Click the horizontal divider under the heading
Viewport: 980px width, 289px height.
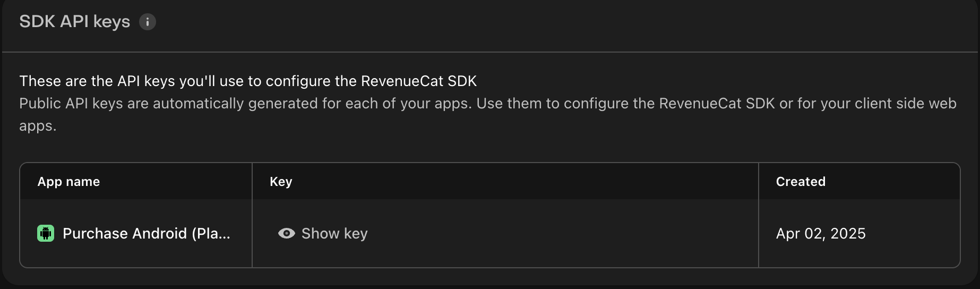tap(489, 52)
